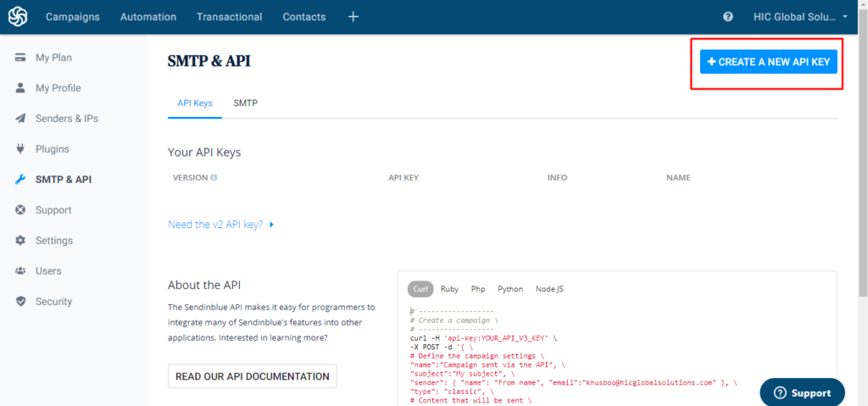Open the floating Support chat button
Screen dimensions: 868x406
tap(803, 392)
